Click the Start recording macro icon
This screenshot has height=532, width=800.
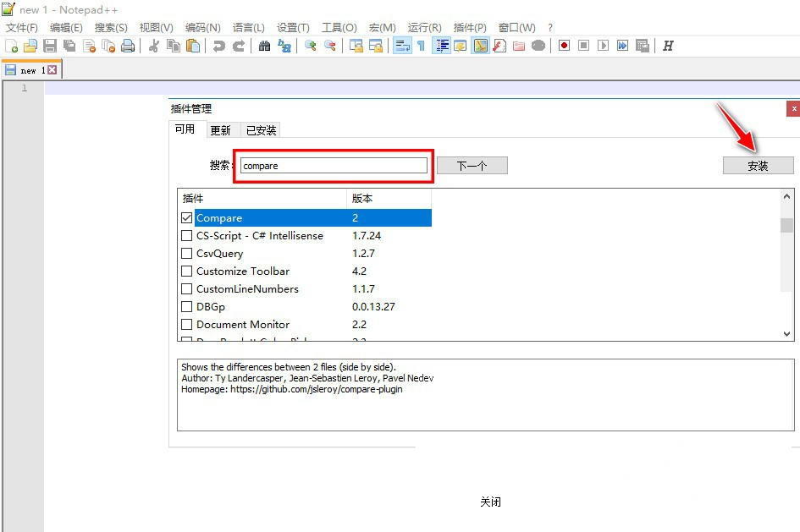(x=564, y=46)
